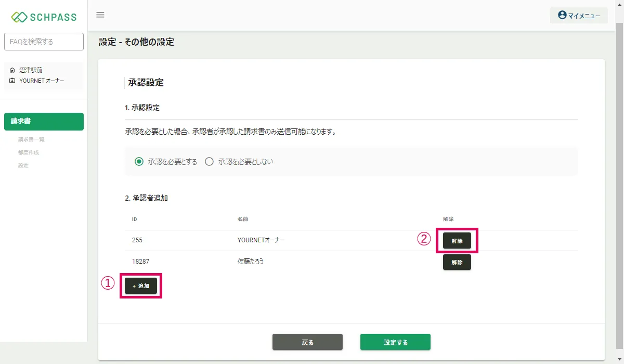The width and height of the screenshot is (624, 364).
Task: Go to 都度作成 in the sidebar
Action: [x=28, y=152]
